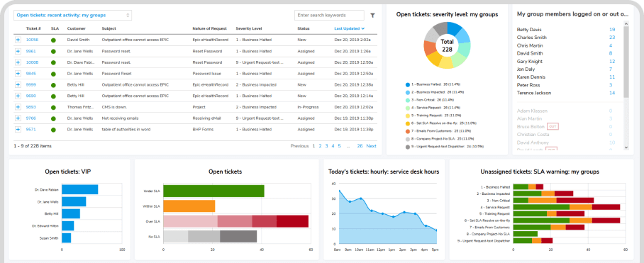
Task: Click Company Project-No SLA green bar
Action: click(x=526, y=234)
